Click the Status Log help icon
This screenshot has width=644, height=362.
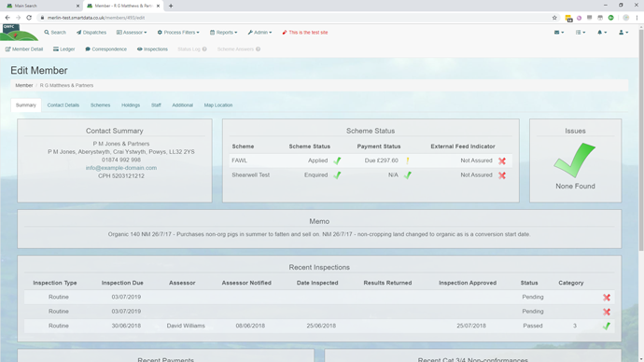pos(204,49)
